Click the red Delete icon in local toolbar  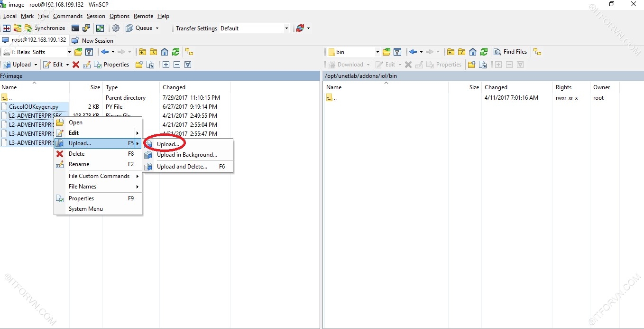point(76,65)
